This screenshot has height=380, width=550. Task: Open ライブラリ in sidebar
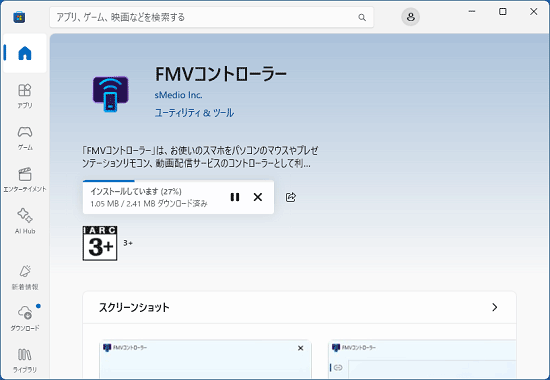pyautogui.click(x=25, y=360)
